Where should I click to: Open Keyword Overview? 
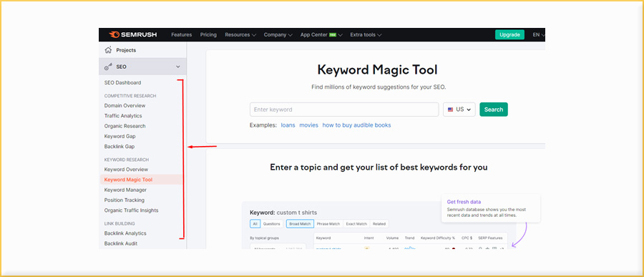pyautogui.click(x=126, y=170)
